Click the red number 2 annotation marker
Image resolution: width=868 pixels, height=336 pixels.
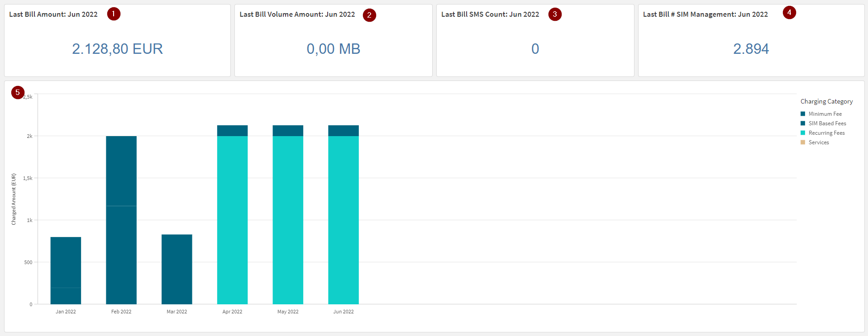tap(369, 15)
